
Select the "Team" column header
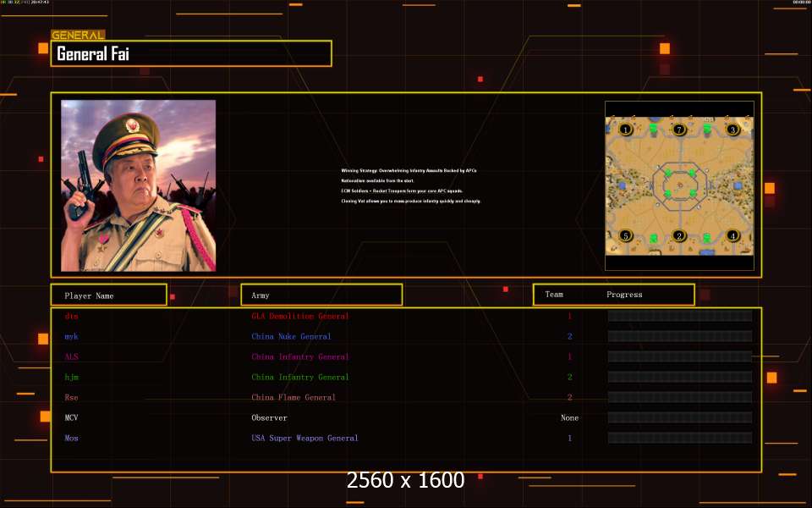(553, 295)
